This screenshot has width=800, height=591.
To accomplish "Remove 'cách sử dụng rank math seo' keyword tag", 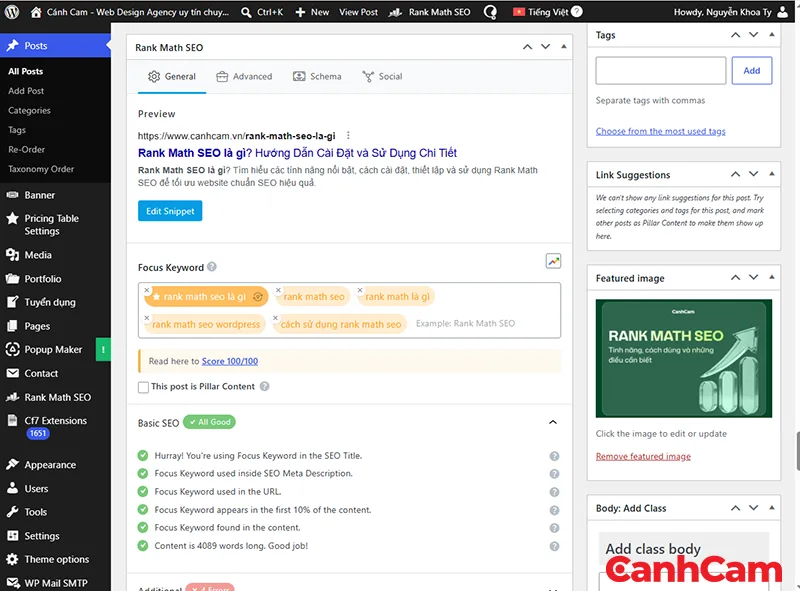I will [276, 317].
